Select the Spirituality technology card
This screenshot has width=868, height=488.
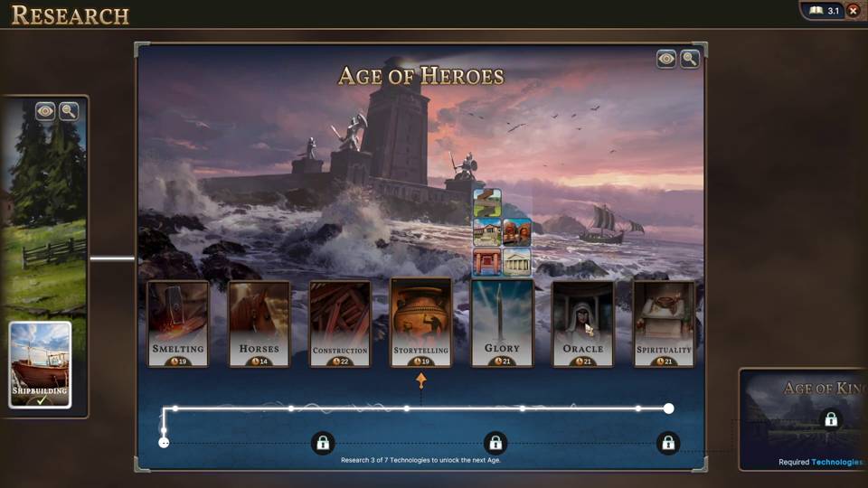(664, 324)
